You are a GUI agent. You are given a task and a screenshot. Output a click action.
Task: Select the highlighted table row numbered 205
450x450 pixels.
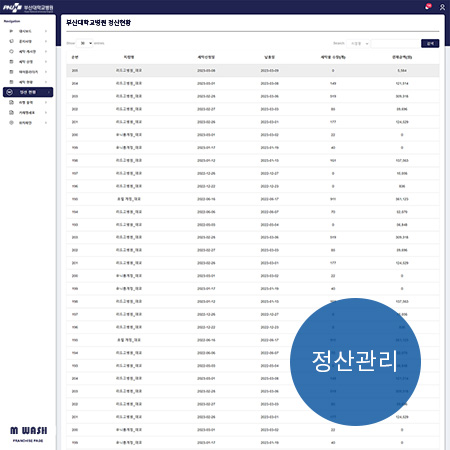pos(253,71)
